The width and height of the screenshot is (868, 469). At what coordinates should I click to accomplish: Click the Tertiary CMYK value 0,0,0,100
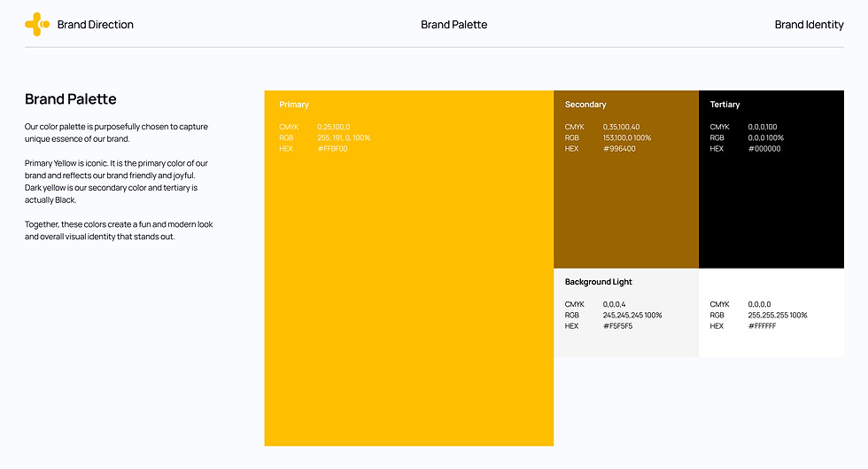click(x=763, y=127)
